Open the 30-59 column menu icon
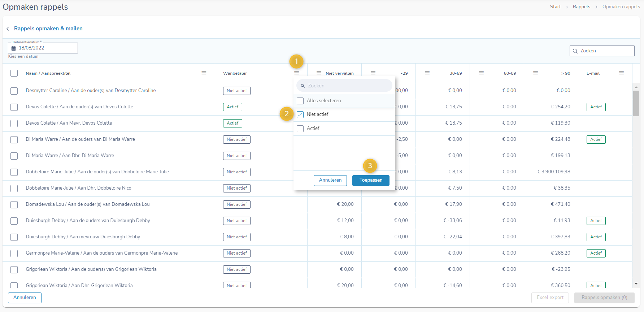The height and width of the screenshot is (312, 644). 427,73
